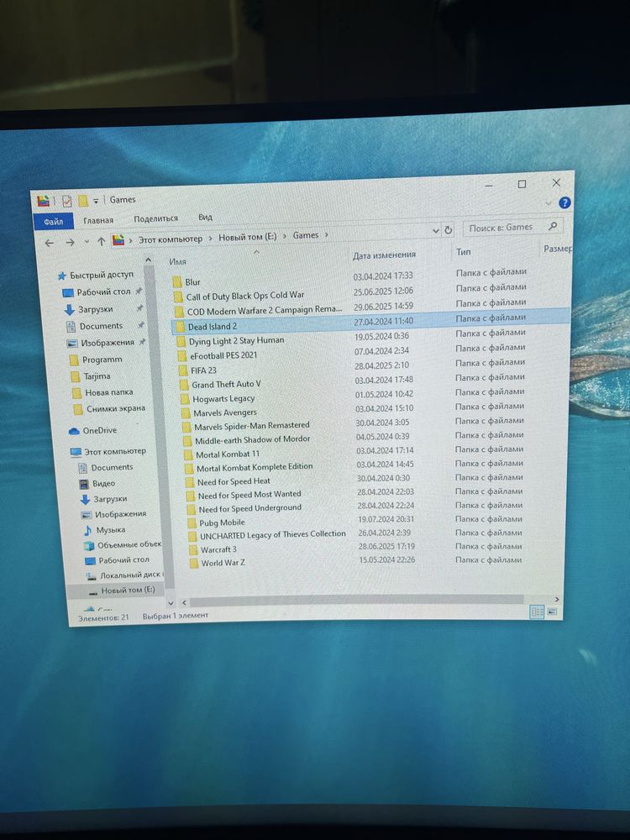Image resolution: width=630 pixels, height=840 pixels.
Task: Select the World War Z folder icon
Action: (x=194, y=563)
